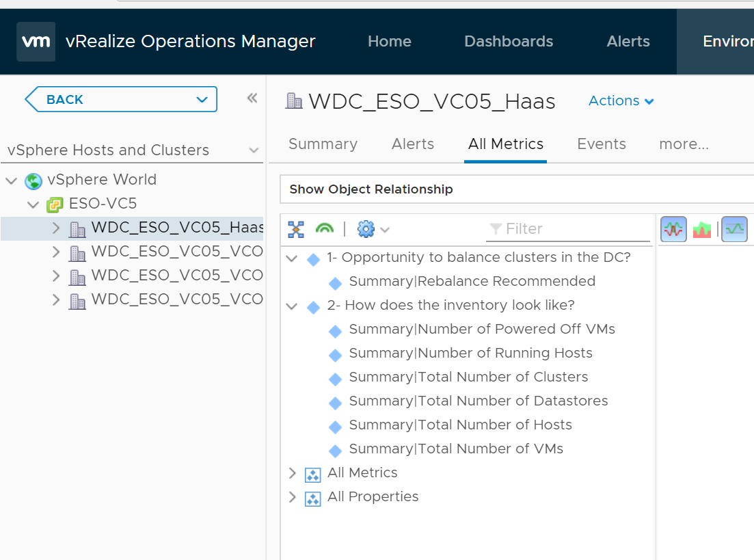The image size is (754, 560).
Task: Expand the All Metrics tree node
Action: tap(293, 473)
